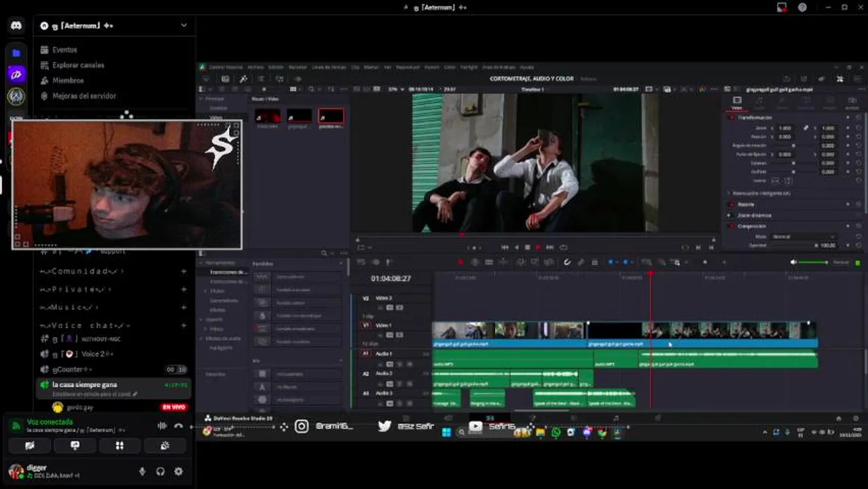Open the Archivo menu in DaVinci Resolve
This screenshot has width=868, height=489.
tap(255, 67)
